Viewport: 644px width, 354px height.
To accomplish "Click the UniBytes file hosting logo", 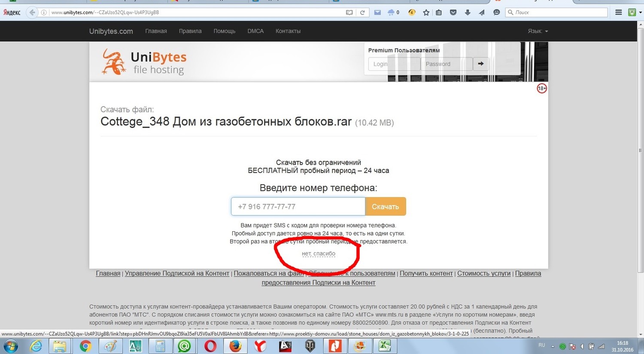I will coord(143,62).
